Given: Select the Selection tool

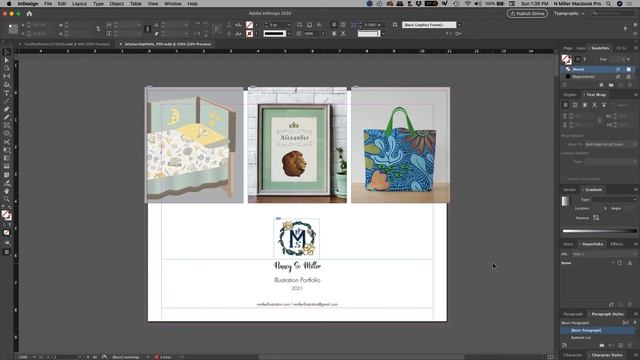Looking at the screenshot, I should pos(7,52).
